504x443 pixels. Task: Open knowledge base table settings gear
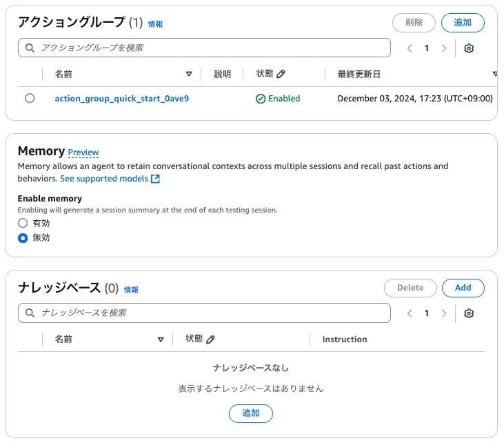pos(469,313)
